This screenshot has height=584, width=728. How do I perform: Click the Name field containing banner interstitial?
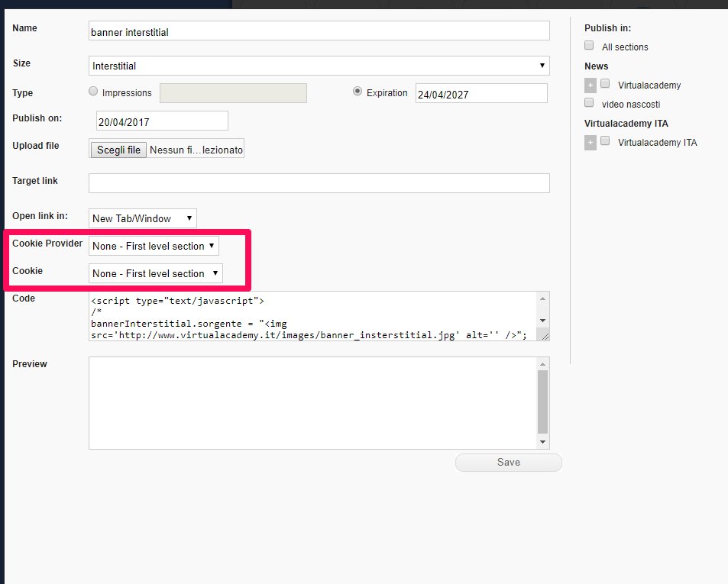(319, 31)
